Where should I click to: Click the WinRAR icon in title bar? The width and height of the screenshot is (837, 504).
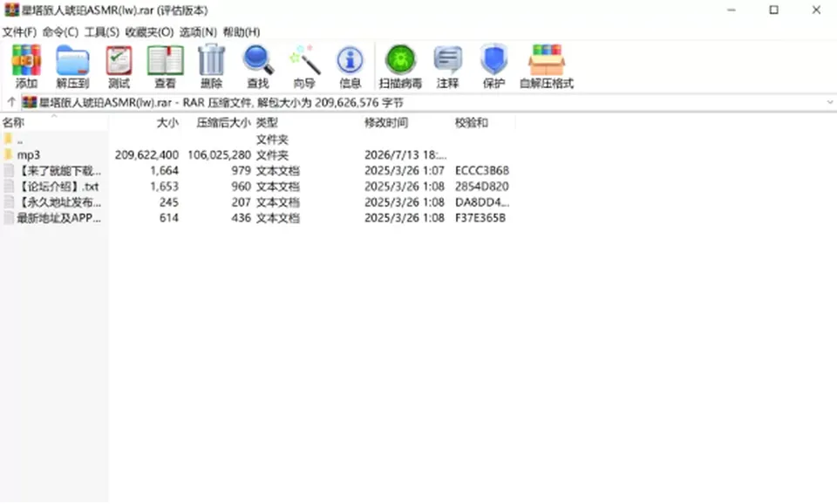[x=11, y=10]
